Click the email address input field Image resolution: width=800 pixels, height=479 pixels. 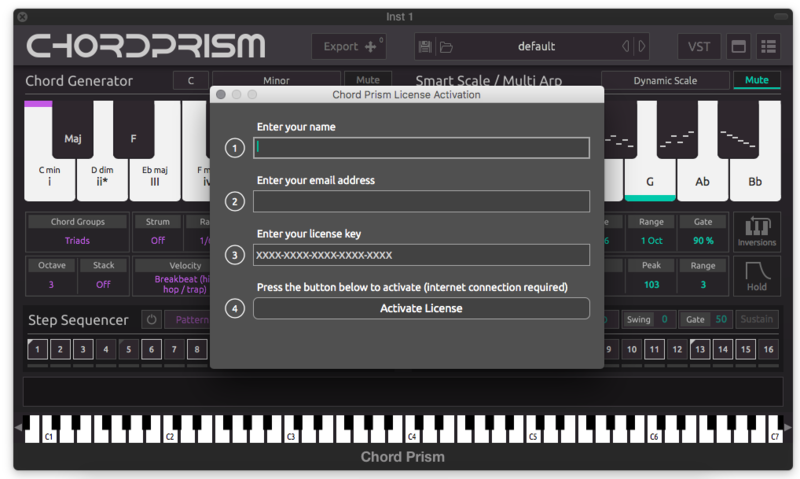tap(421, 201)
